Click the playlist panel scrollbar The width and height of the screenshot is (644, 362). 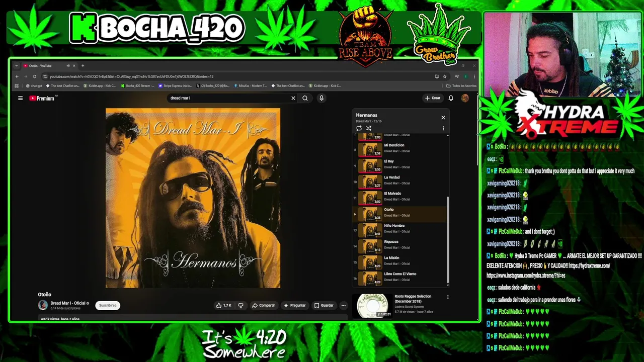[x=448, y=240]
